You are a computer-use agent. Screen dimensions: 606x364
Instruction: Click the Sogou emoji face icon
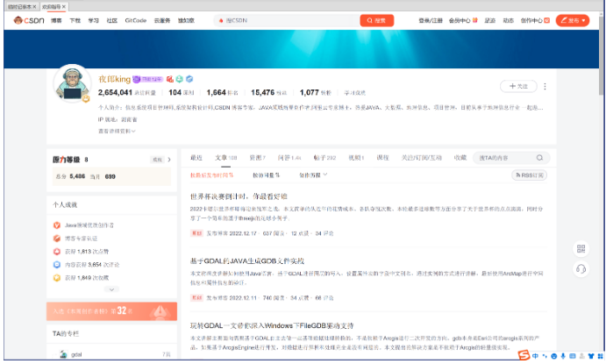(554, 356)
